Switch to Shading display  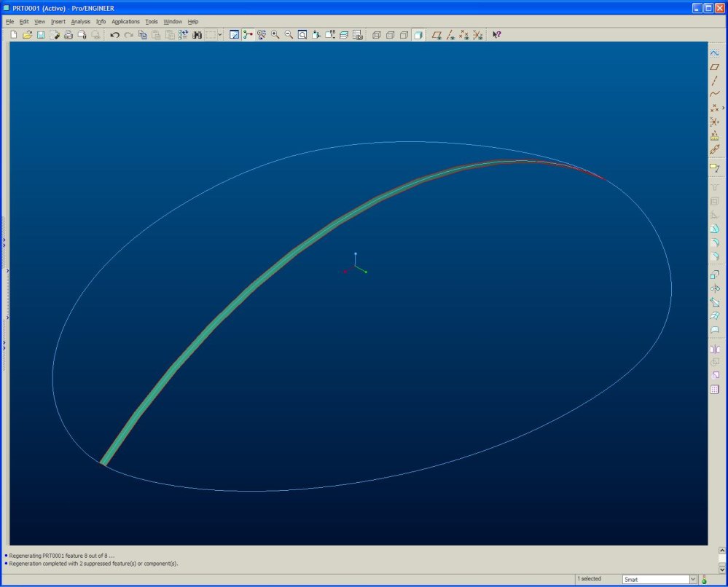(418, 35)
